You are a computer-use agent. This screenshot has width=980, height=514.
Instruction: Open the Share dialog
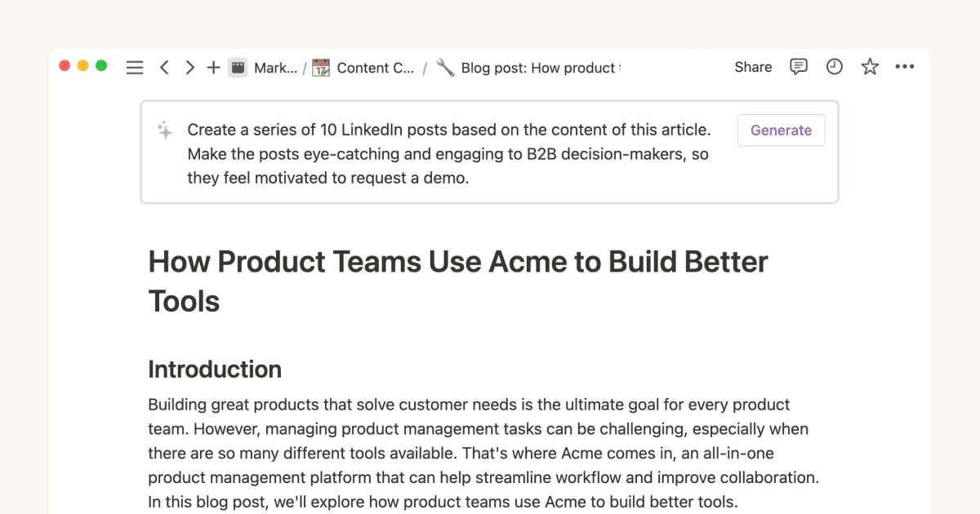coord(752,67)
